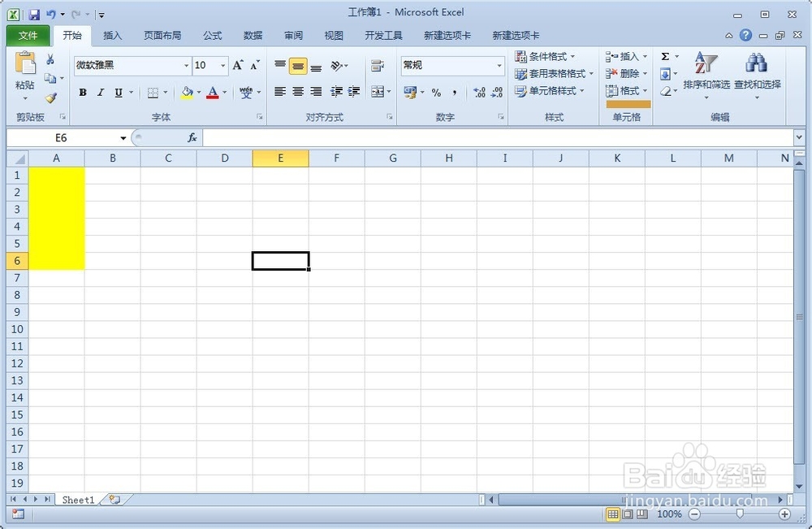The image size is (812, 529).
Task: Toggle underline formatting
Action: click(x=119, y=93)
